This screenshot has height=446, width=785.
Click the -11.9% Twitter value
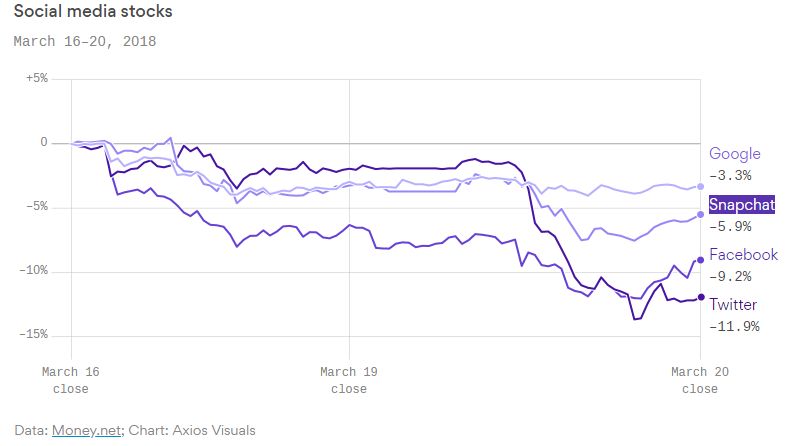click(734, 326)
